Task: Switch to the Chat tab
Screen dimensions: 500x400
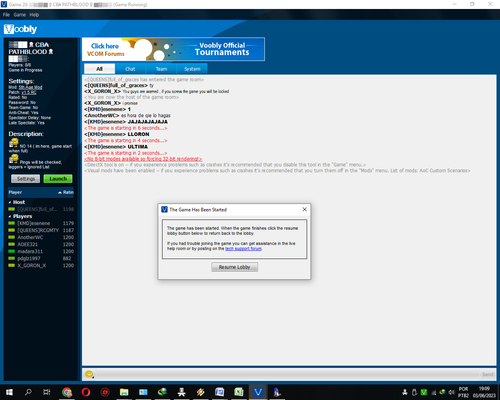Action: click(x=130, y=69)
